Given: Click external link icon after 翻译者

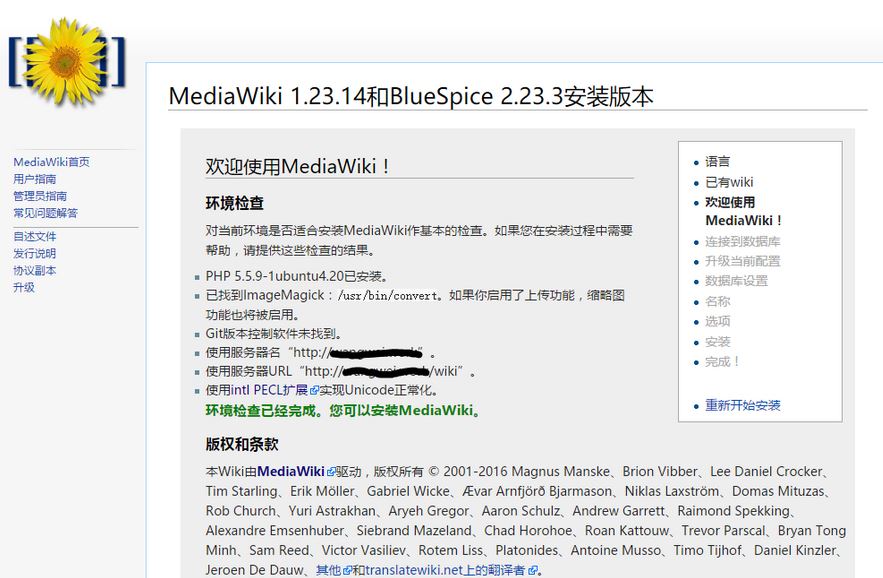Looking at the screenshot, I should coord(532,571).
